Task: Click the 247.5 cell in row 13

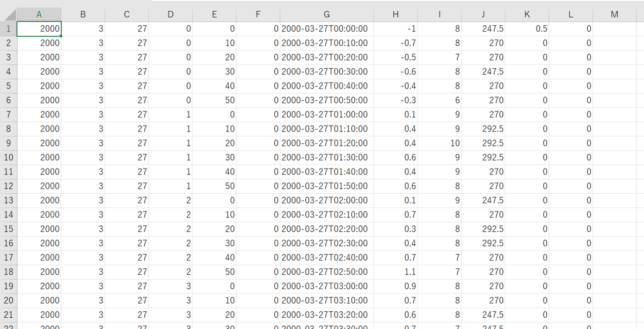Action: click(x=483, y=200)
